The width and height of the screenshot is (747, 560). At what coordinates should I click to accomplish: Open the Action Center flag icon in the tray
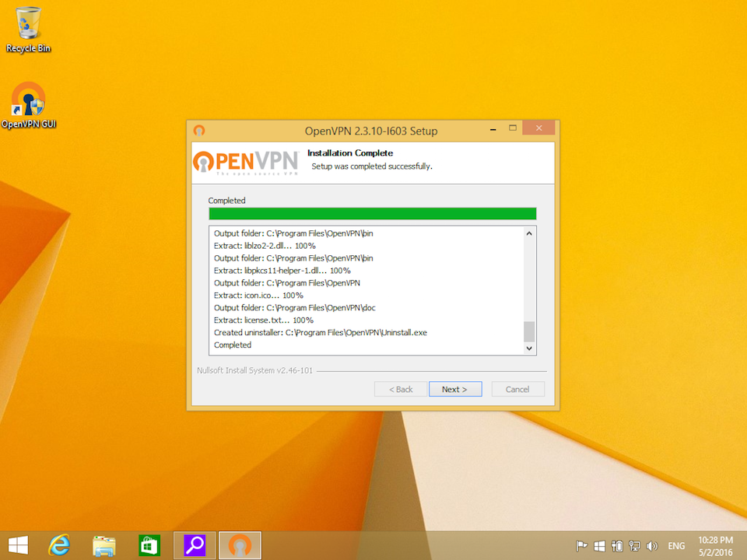(x=581, y=546)
